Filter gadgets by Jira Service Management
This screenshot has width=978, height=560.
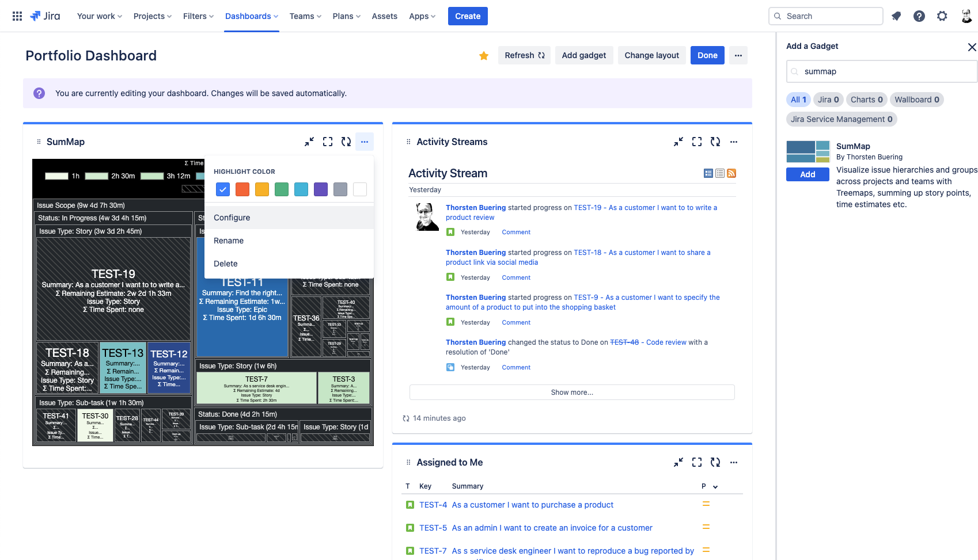[841, 119]
